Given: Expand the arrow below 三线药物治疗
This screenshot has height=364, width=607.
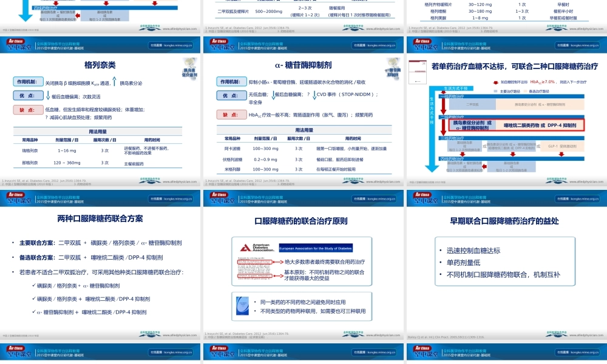Looking at the screenshot, I should pos(463,153).
